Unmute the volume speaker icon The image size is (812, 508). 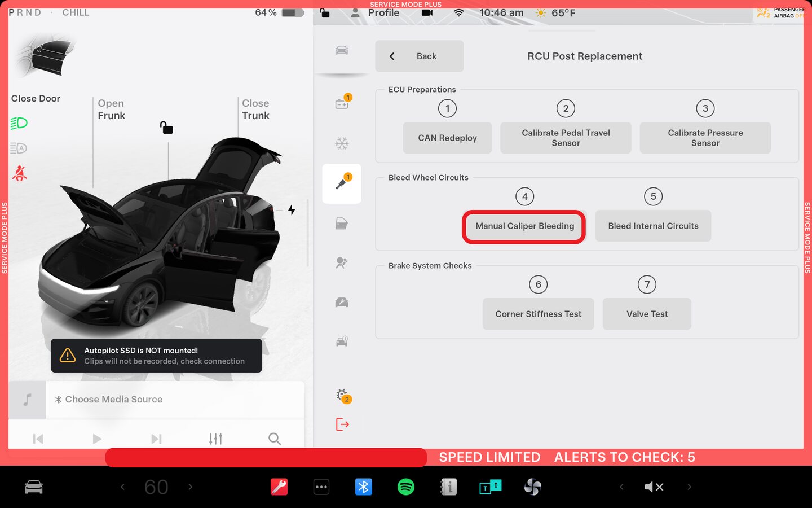pos(654,487)
